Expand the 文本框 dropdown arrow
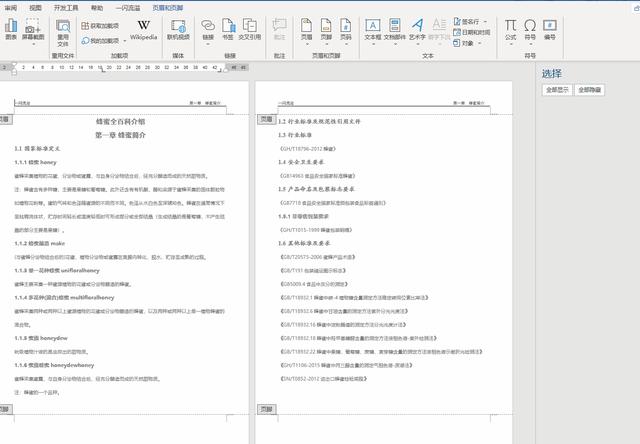Screen dimensions: 640x444 [x=373, y=44]
